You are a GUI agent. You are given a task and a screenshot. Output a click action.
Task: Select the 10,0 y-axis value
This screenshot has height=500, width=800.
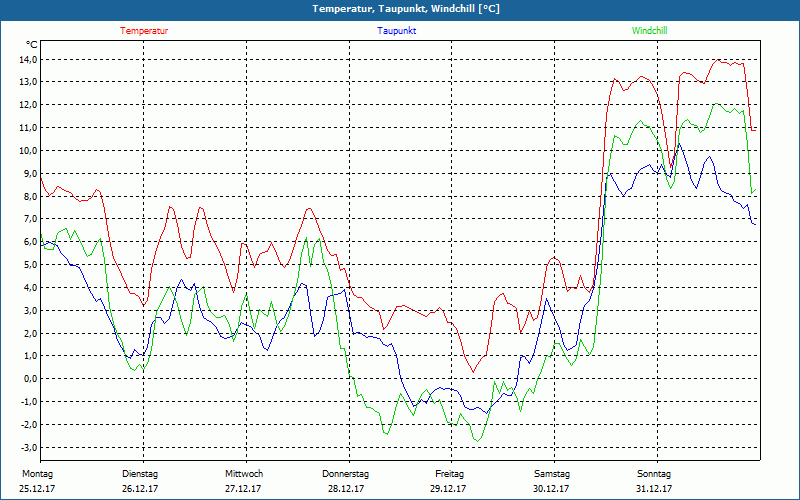coord(28,151)
